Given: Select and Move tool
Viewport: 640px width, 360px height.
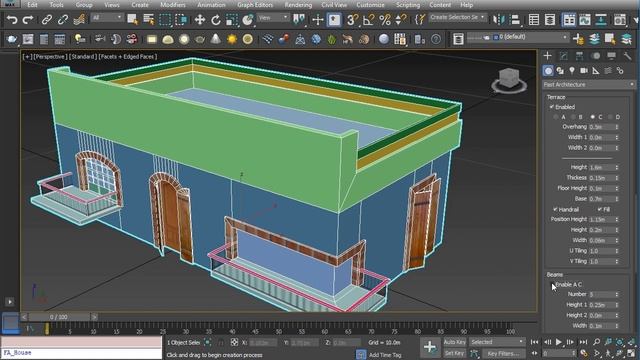Looking at the screenshot, I should pos(200,19).
